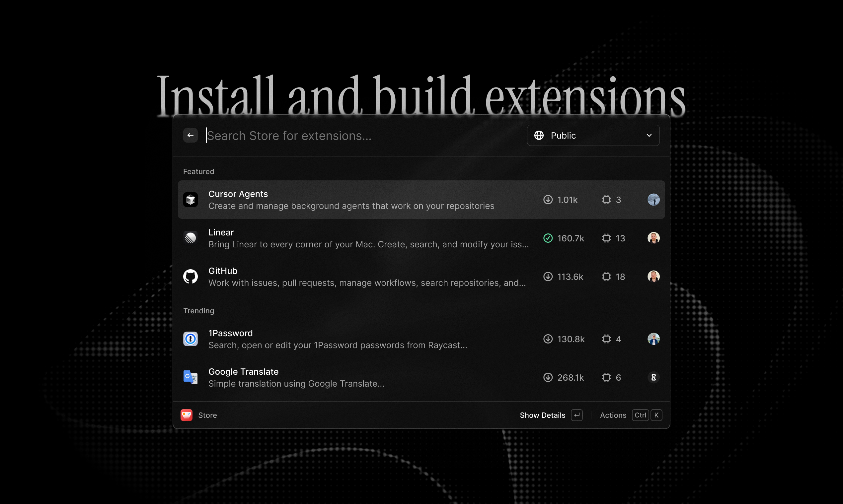Open the Actions menu
Image resolution: width=843 pixels, height=504 pixels.
point(613,415)
